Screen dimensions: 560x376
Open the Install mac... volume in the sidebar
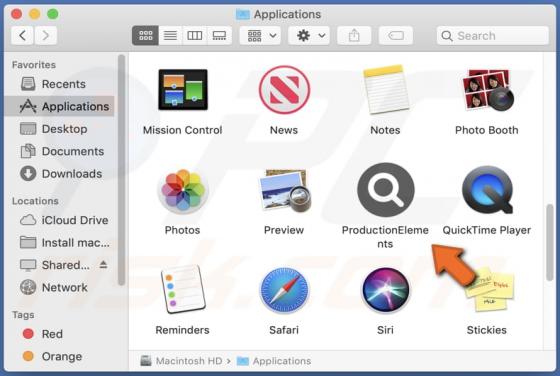click(x=60, y=243)
